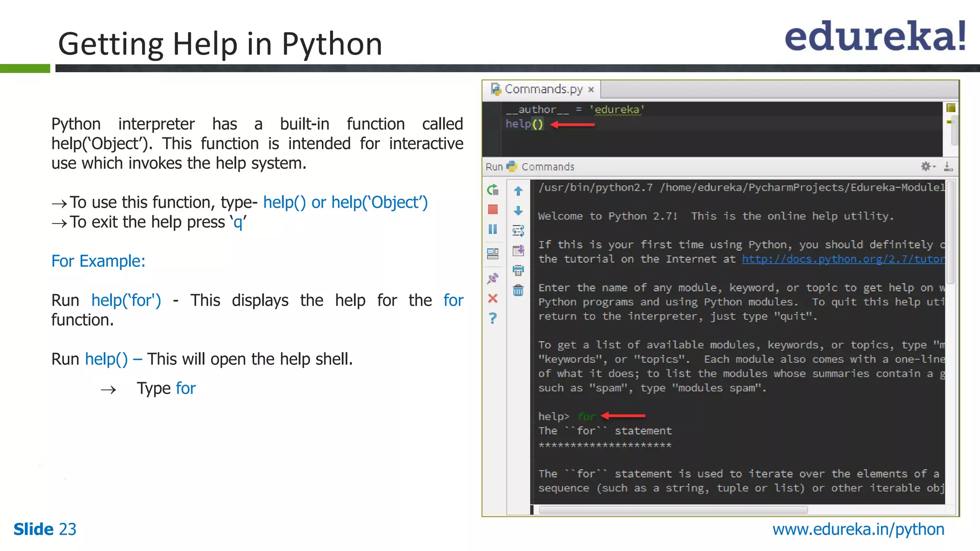Open the docs.python.org tutorial link
The height and width of the screenshot is (551, 980).
coord(843,259)
